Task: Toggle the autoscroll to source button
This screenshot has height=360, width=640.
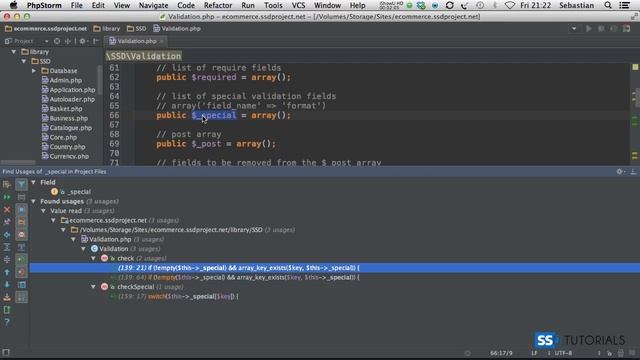Action: click(x=21, y=284)
